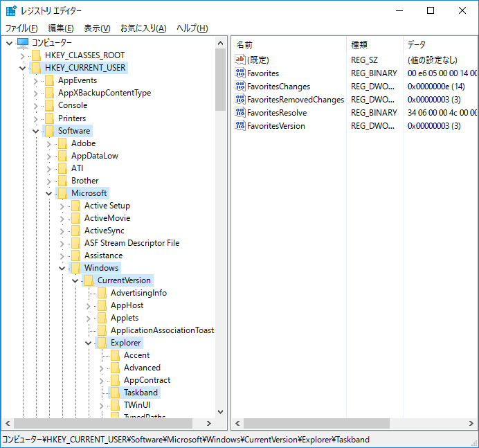Click the AdvertisingInfo folder icon
The width and height of the screenshot is (479, 448).
[102, 293]
